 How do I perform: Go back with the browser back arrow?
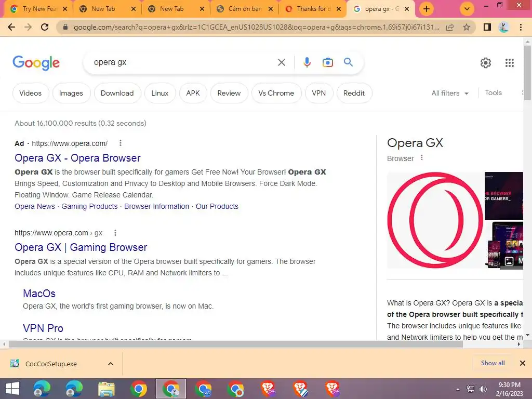(x=11, y=27)
